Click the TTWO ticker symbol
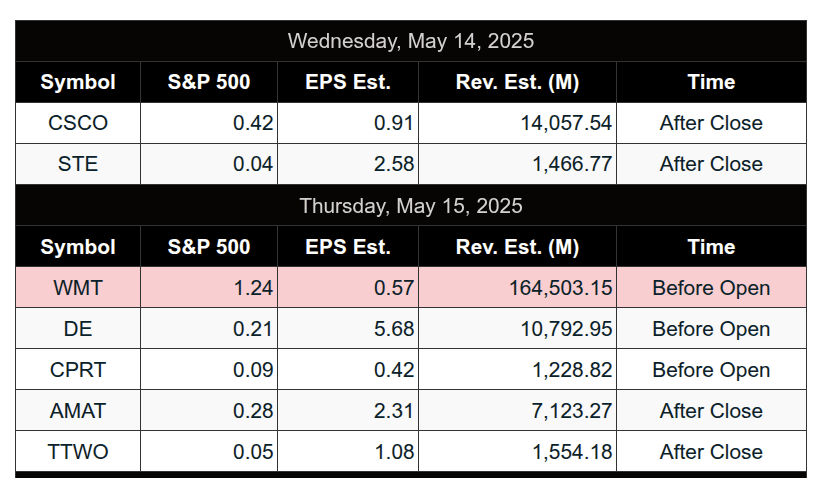813x478 pixels. click(78, 452)
